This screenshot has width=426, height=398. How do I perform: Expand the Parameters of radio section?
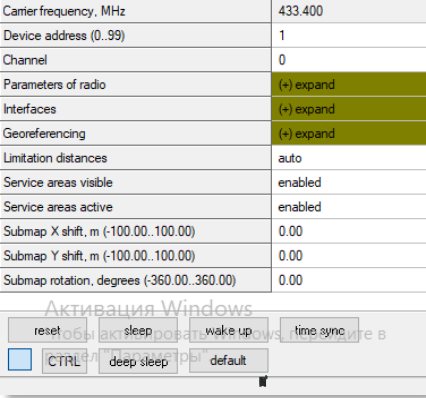coord(349,84)
